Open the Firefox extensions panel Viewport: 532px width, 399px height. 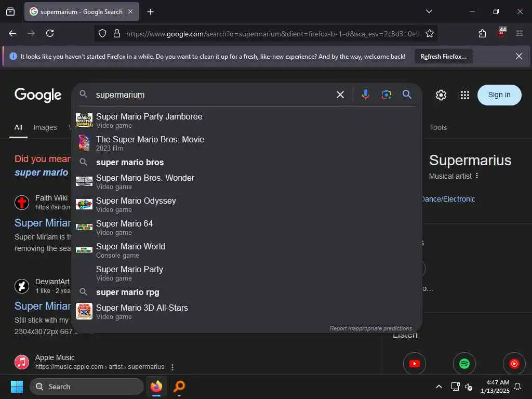[x=482, y=34]
